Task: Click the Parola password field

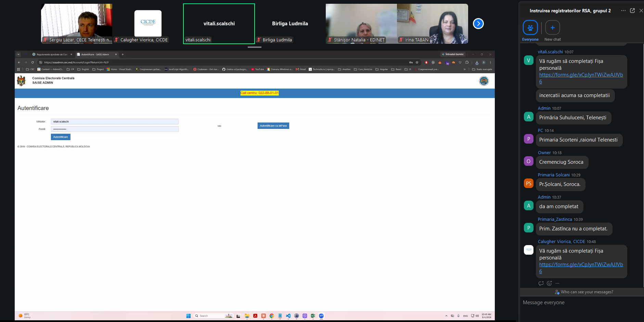Action: (115, 129)
